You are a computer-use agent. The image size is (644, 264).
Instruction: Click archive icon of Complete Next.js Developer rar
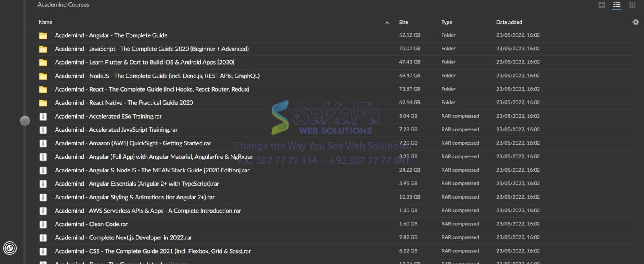pos(43,238)
